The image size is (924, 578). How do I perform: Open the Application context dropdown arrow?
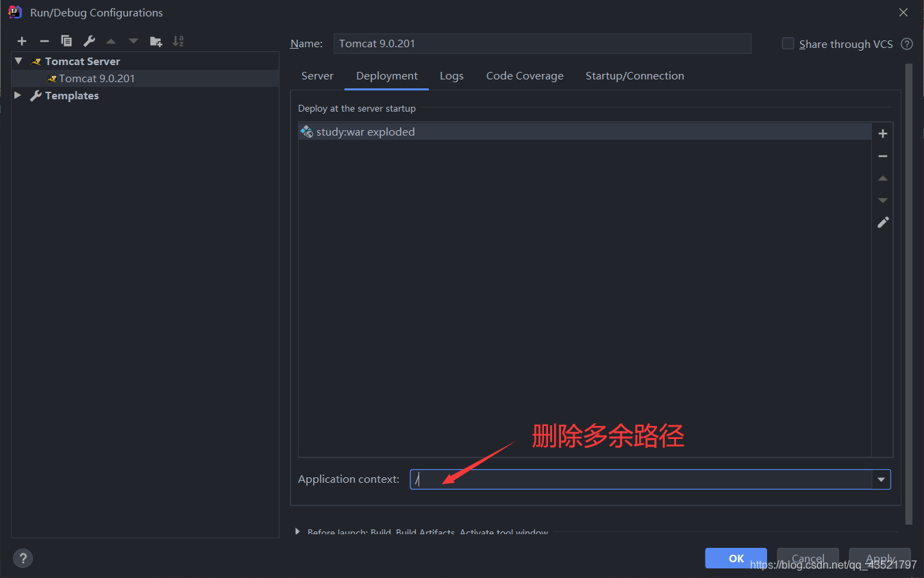pos(881,479)
